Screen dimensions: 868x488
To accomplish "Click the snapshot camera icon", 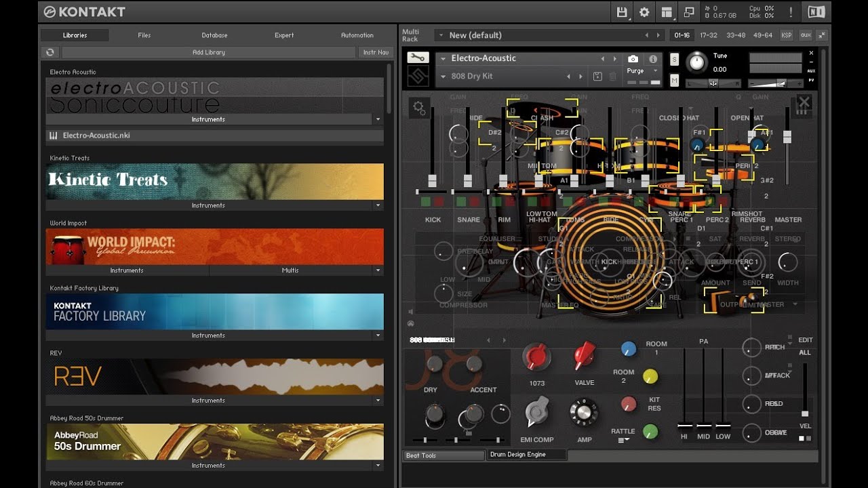I will [633, 59].
